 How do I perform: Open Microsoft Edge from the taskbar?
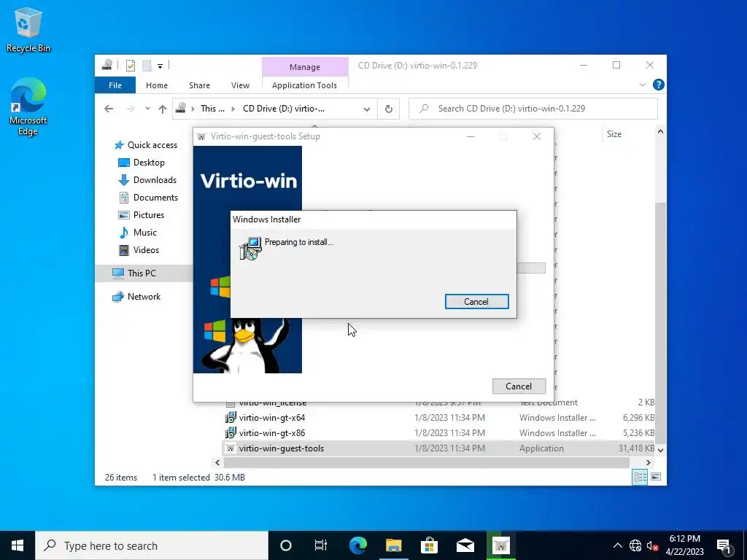pos(357,545)
